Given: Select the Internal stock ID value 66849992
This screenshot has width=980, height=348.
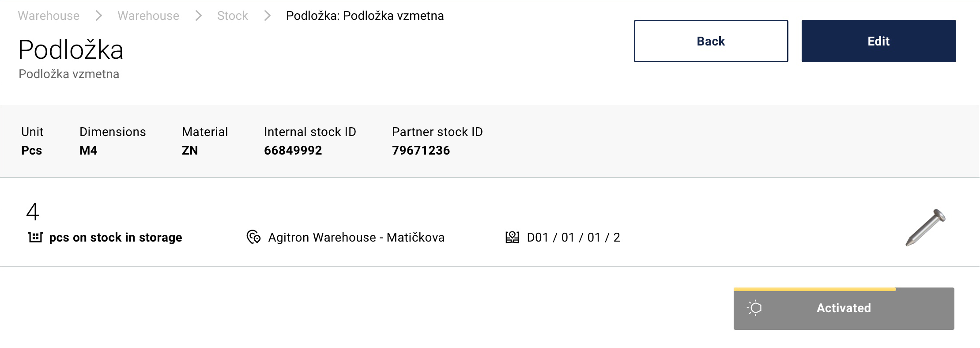Looking at the screenshot, I should 293,151.
